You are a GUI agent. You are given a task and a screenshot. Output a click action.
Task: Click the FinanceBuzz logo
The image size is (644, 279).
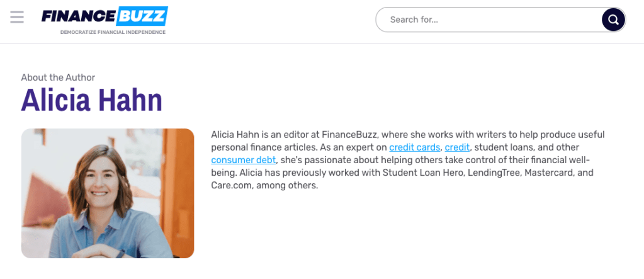coord(105,16)
